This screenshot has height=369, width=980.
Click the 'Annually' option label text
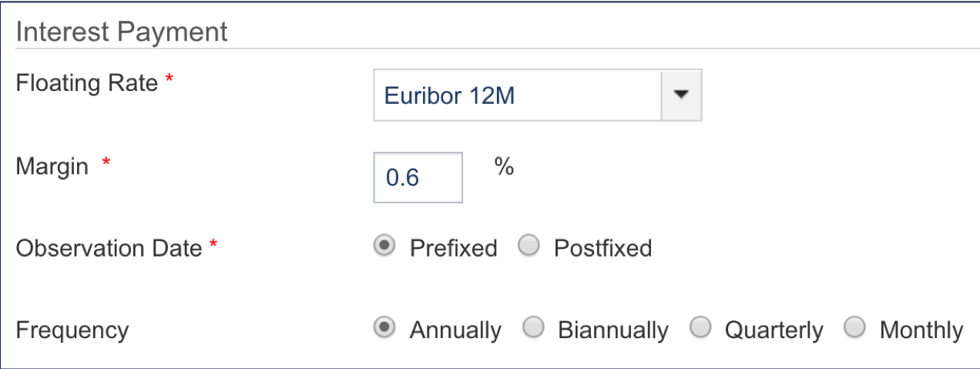pyautogui.click(x=455, y=330)
